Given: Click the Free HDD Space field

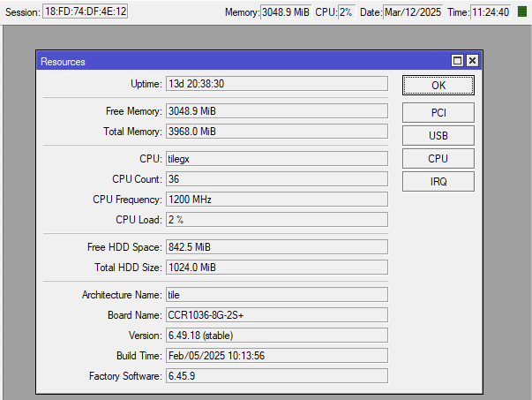Looking at the screenshot, I should [276, 246].
